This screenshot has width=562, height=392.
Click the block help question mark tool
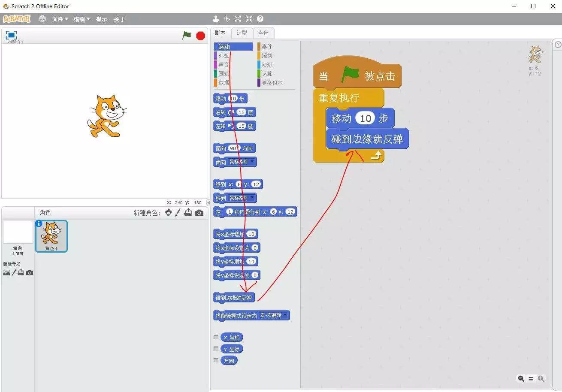260,19
